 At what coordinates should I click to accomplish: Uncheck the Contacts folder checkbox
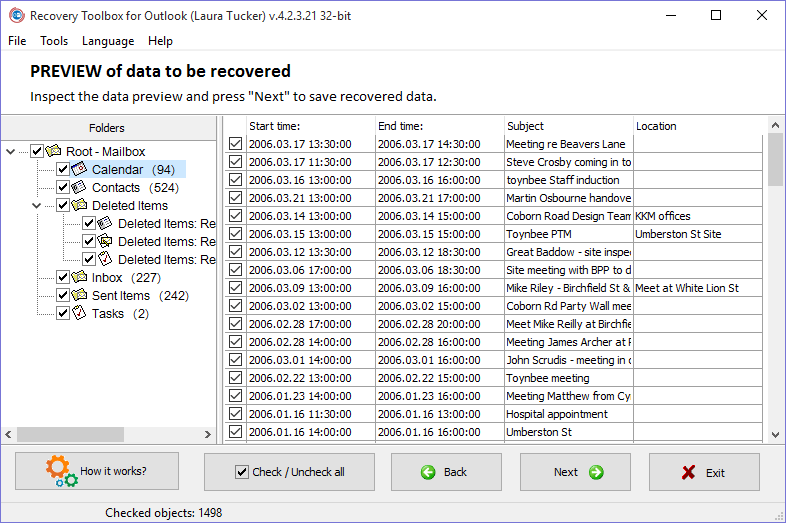tap(63, 188)
